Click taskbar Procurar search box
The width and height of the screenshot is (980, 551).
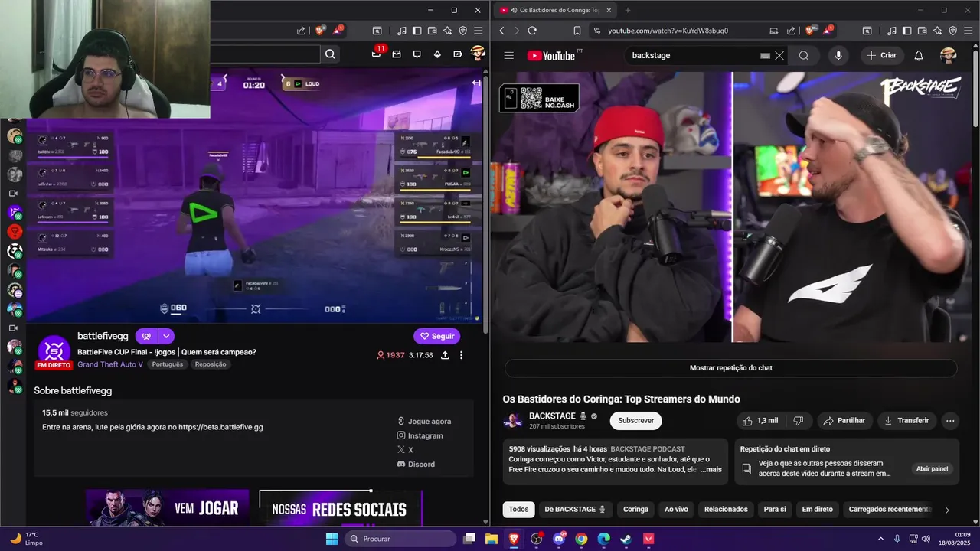pos(400,539)
